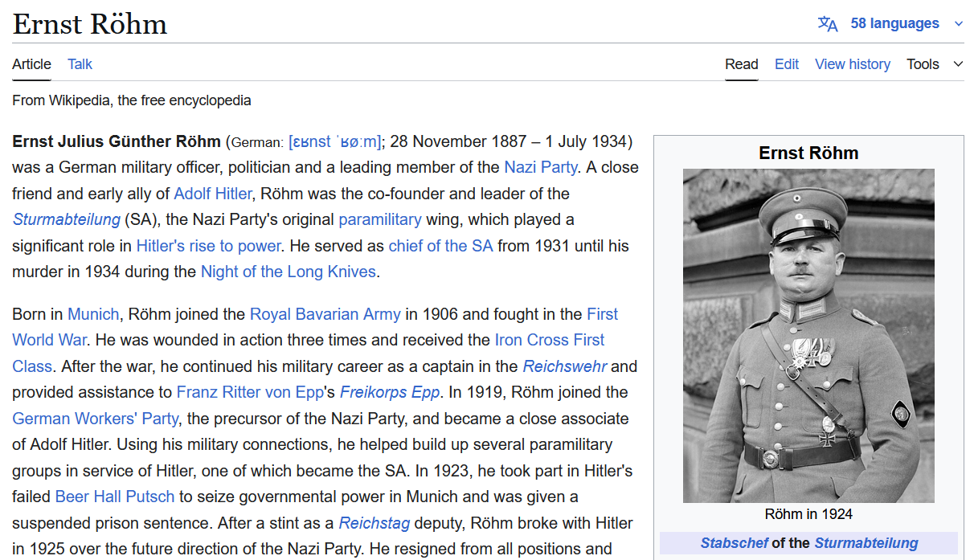Open the View history tab

[x=852, y=64]
